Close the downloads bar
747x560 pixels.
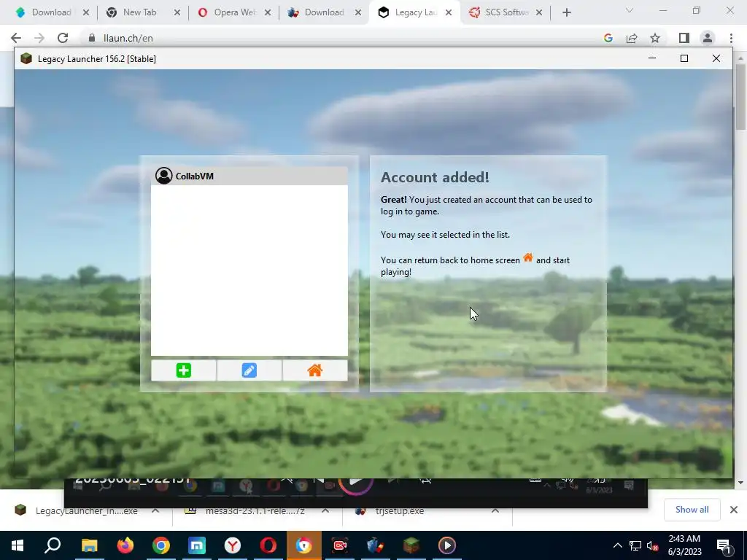click(734, 510)
